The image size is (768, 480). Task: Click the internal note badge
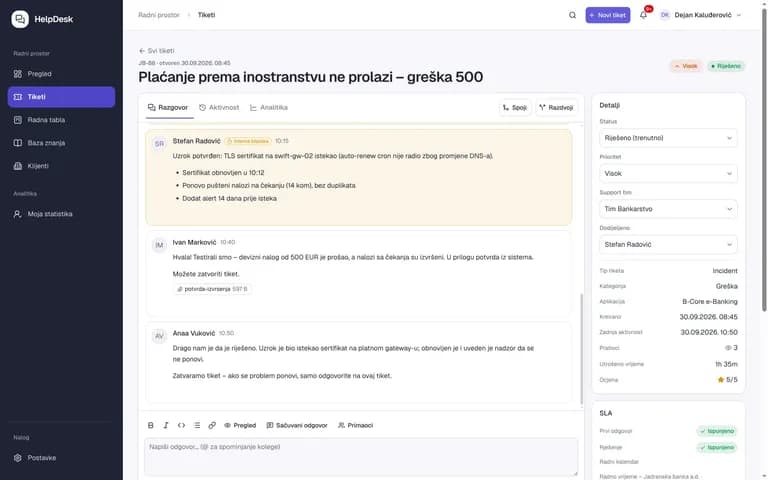click(248, 141)
